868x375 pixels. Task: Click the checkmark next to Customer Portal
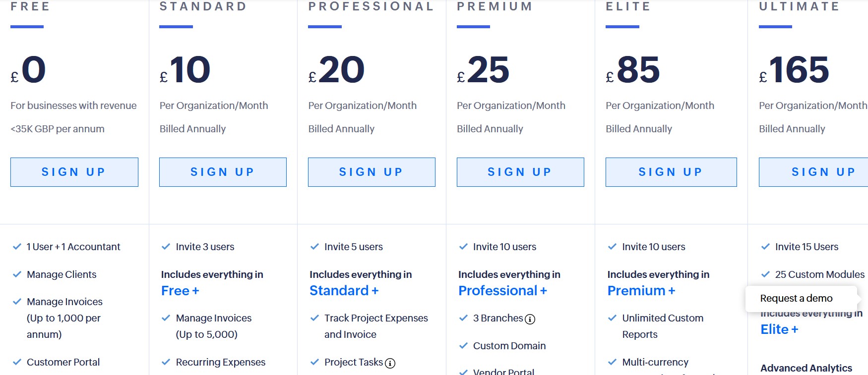(17, 362)
